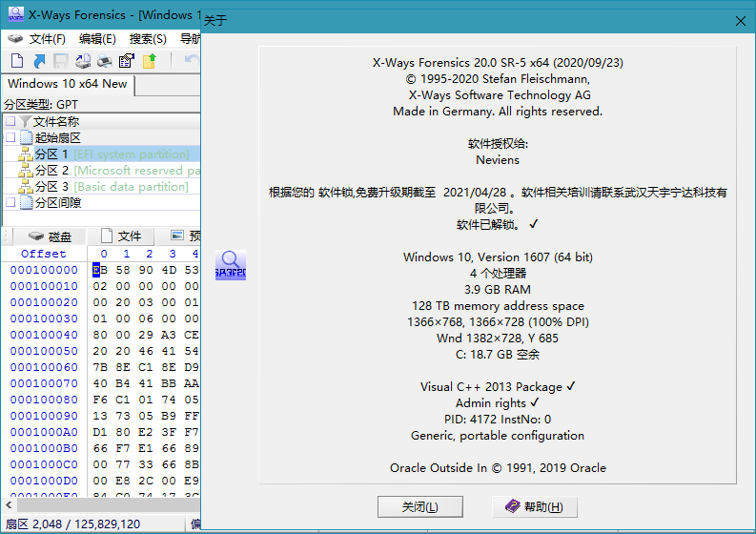756x534 pixels.
Task: Click the partition icon of 分区 3
Action: click(x=26, y=187)
